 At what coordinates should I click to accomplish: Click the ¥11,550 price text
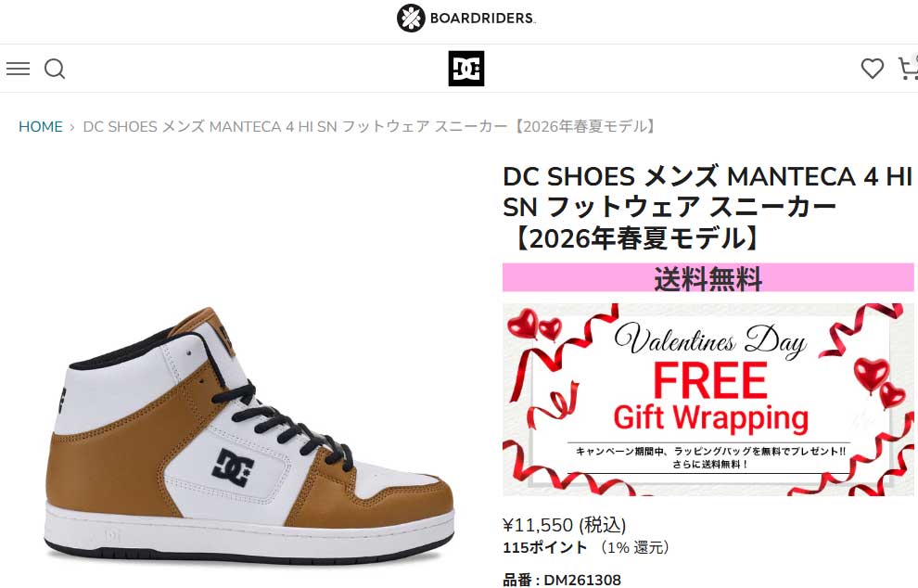pos(565,525)
